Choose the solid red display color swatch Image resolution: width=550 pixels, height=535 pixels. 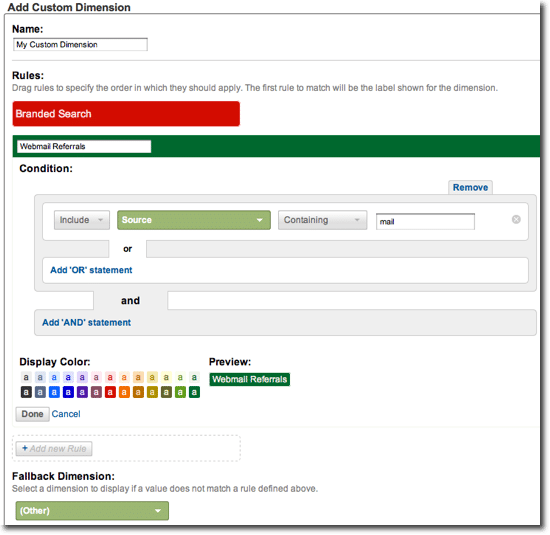tap(110, 392)
